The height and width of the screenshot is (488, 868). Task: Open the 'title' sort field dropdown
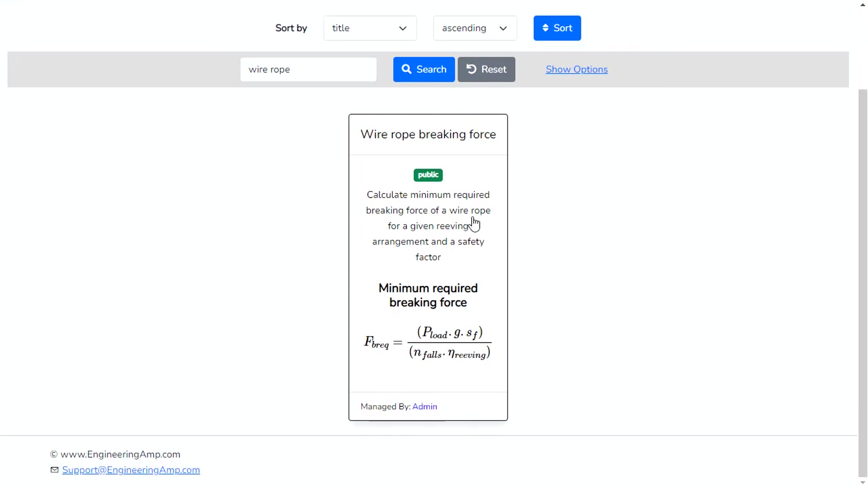[370, 28]
